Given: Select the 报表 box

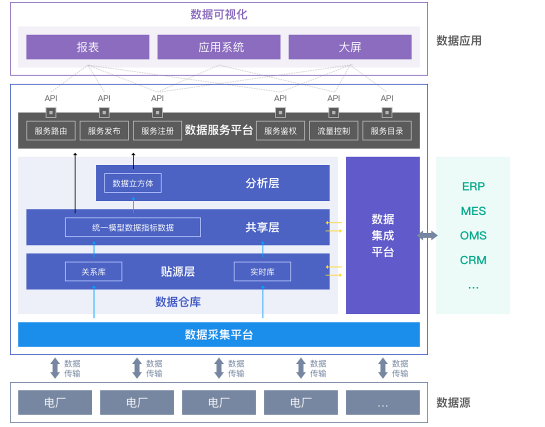Looking at the screenshot, I should click(88, 47).
